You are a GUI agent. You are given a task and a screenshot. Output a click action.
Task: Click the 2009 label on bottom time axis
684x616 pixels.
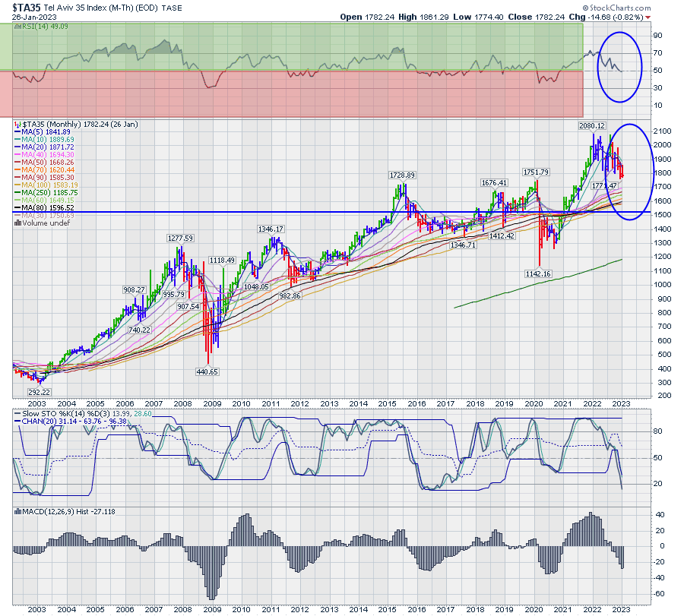click(x=212, y=609)
